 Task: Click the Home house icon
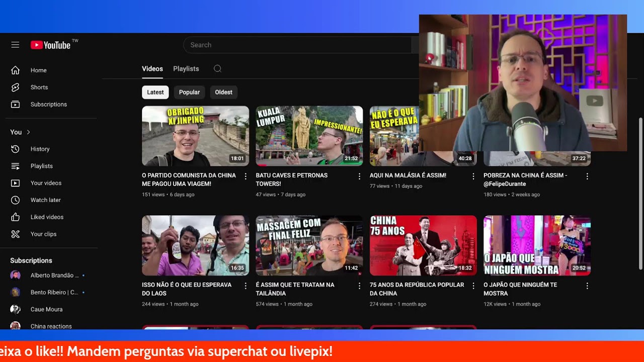pyautogui.click(x=15, y=70)
